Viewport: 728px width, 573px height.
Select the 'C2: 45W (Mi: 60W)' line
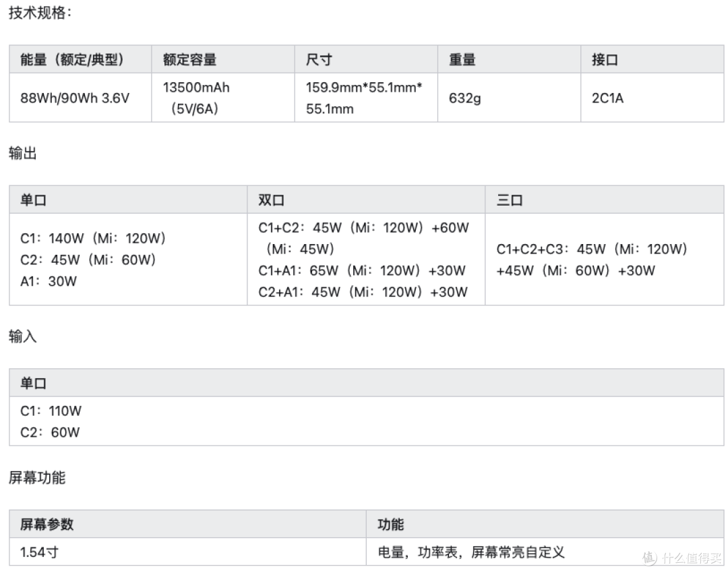tap(88, 260)
